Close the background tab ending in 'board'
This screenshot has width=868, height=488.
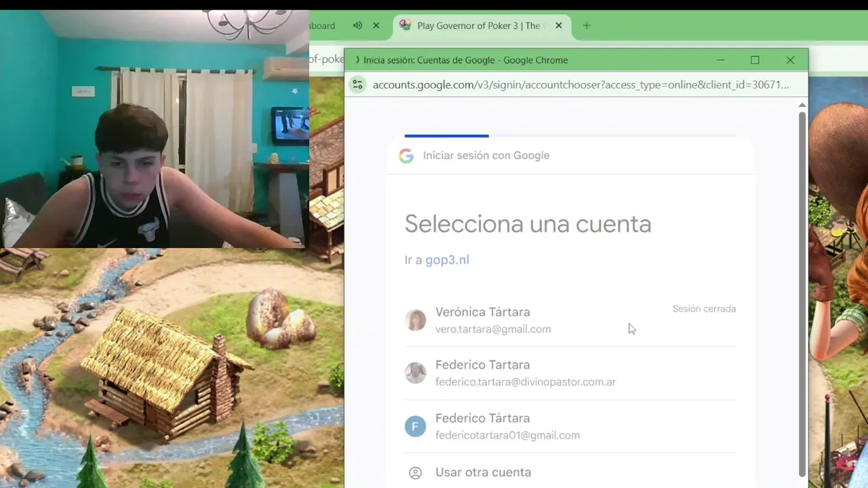tap(376, 26)
